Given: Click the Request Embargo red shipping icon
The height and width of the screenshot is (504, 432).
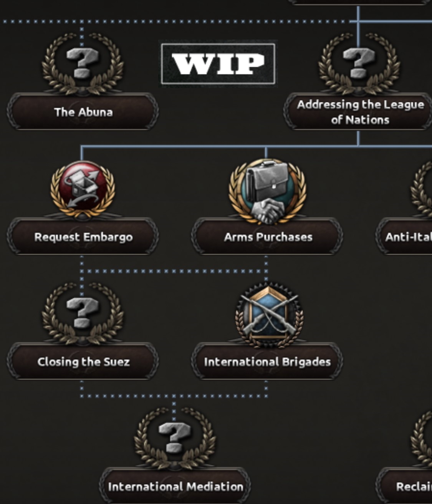Looking at the screenshot, I should click(x=83, y=189).
